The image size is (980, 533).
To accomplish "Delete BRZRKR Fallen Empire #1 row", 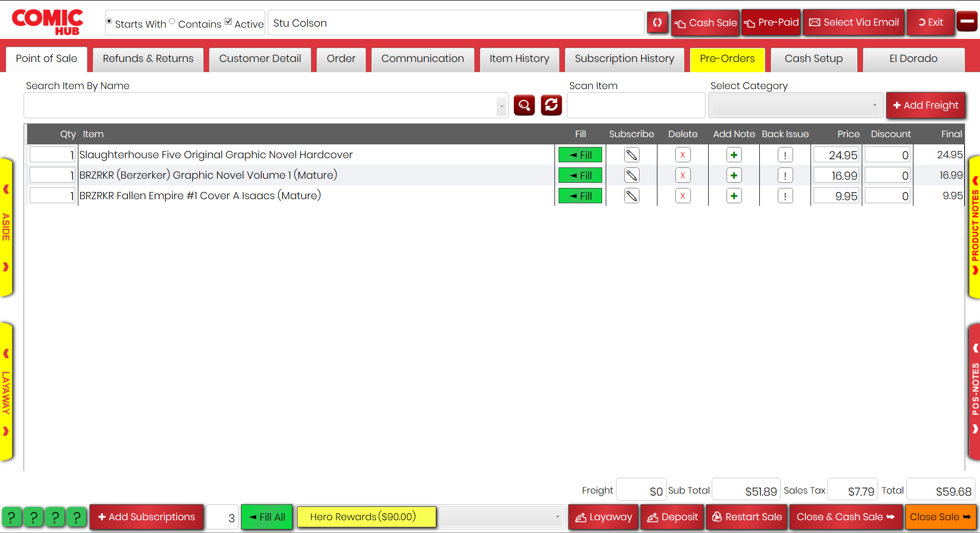I will 683,196.
